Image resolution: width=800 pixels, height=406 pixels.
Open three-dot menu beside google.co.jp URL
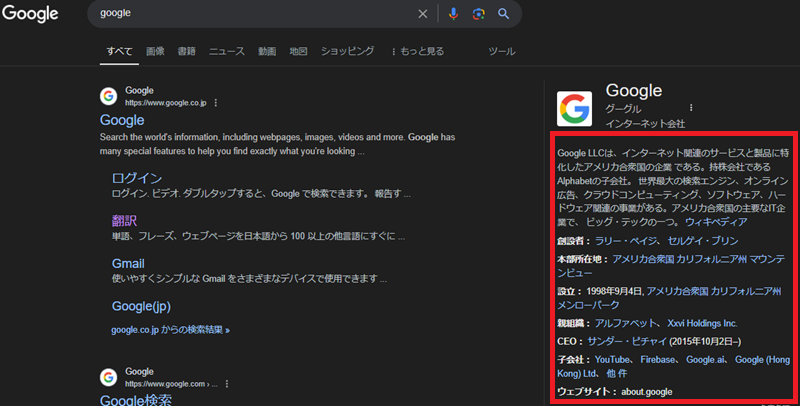tap(216, 103)
